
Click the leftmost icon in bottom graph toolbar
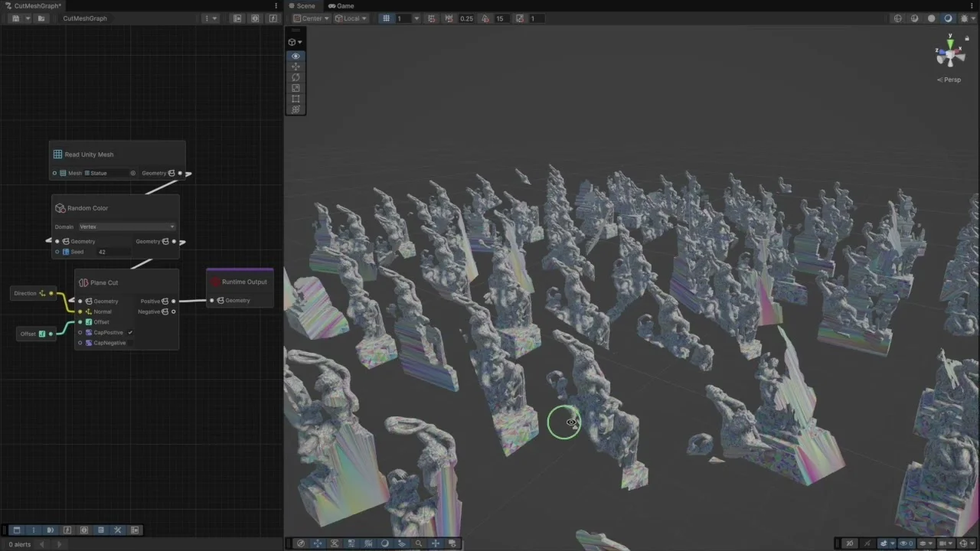point(17,530)
